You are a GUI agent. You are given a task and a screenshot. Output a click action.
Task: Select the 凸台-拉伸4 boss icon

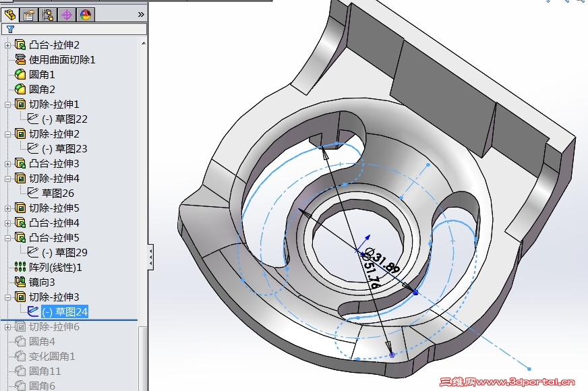(x=20, y=222)
